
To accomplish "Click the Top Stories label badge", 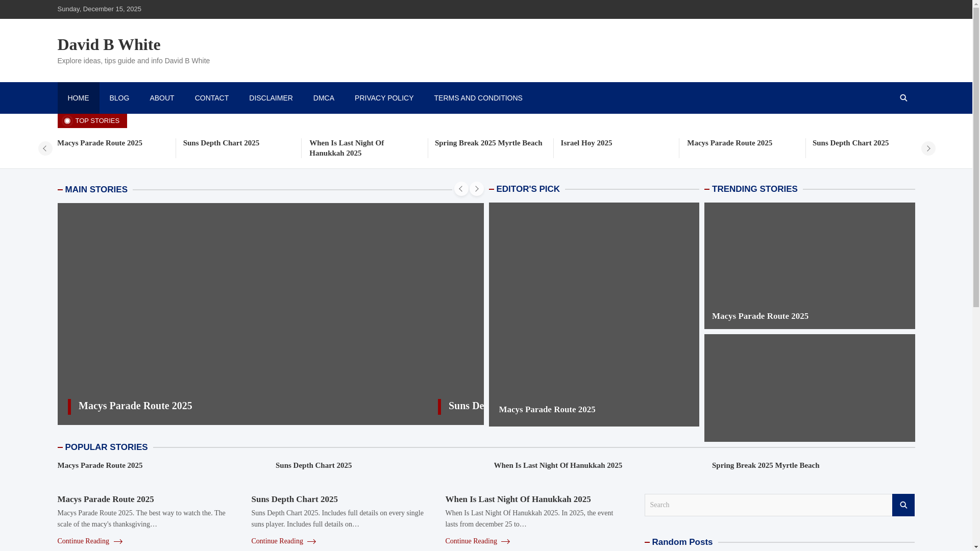I will tap(92, 121).
